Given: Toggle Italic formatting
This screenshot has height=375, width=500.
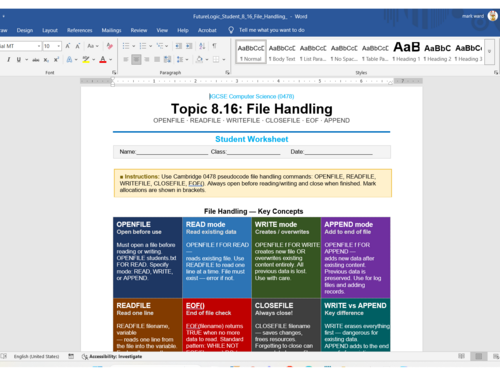Looking at the screenshot, I should (x=8, y=60).
